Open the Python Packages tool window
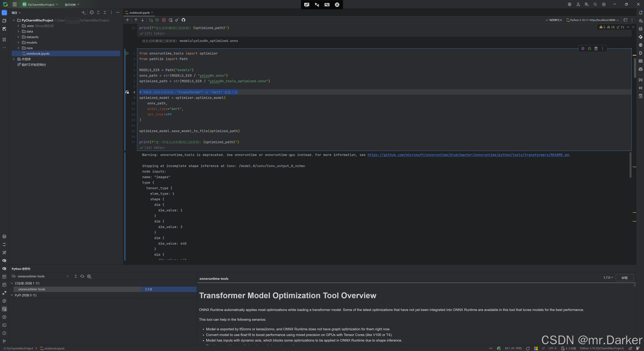 coord(4,309)
